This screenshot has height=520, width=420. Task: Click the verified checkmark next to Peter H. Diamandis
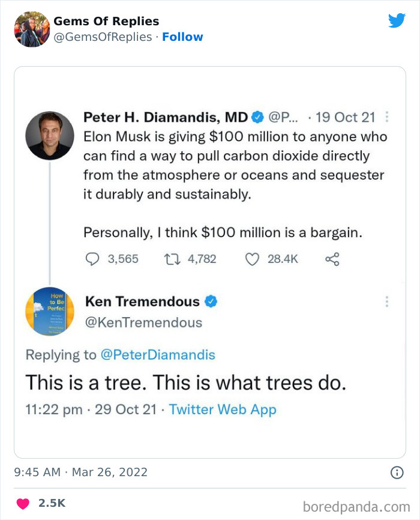click(259, 118)
